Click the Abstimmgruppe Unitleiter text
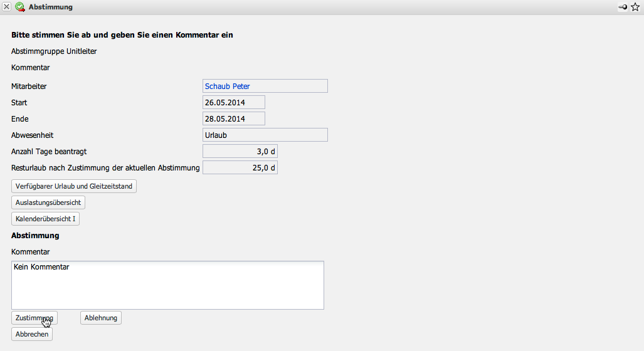 tap(54, 51)
